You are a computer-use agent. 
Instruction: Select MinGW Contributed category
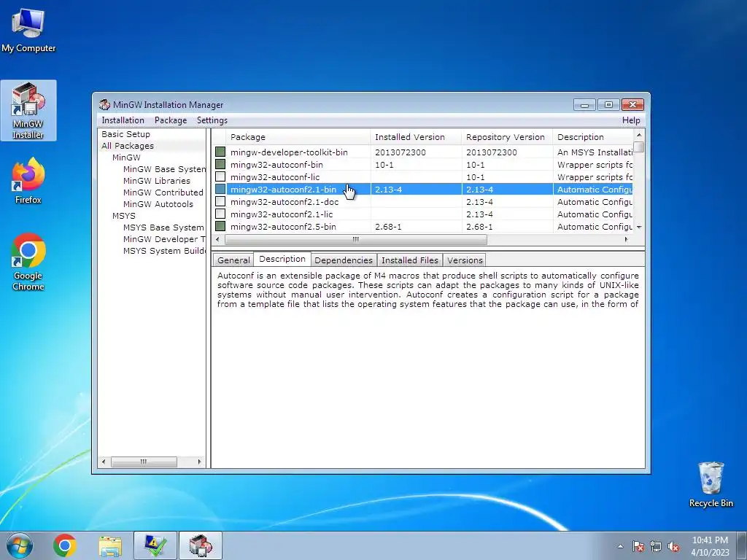[163, 192]
